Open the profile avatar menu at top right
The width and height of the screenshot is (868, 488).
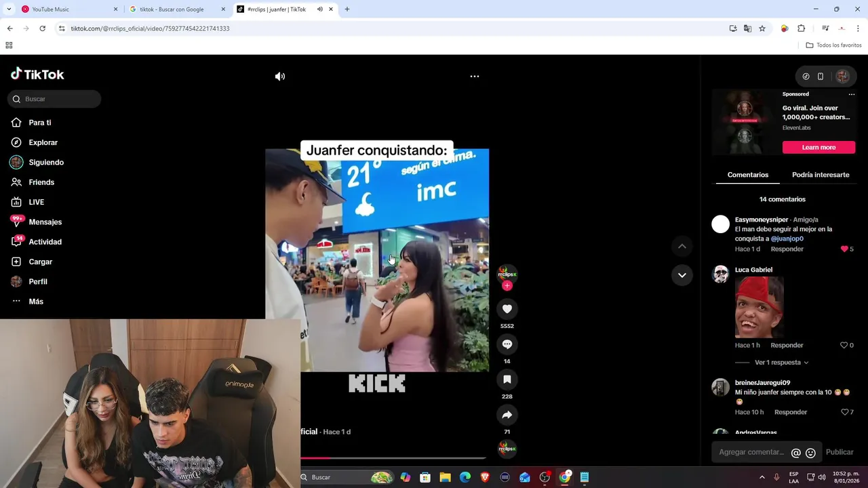click(x=842, y=77)
